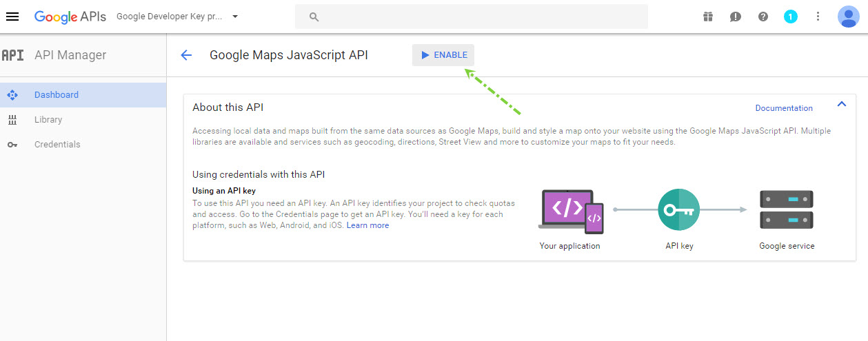
Task: Click the API Manager logo icon
Action: [x=12, y=55]
